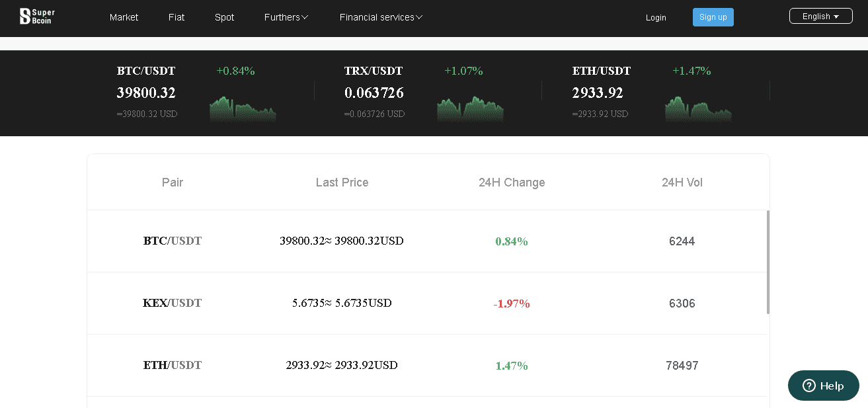
Task: Click the Sign up button
Action: click(x=713, y=17)
